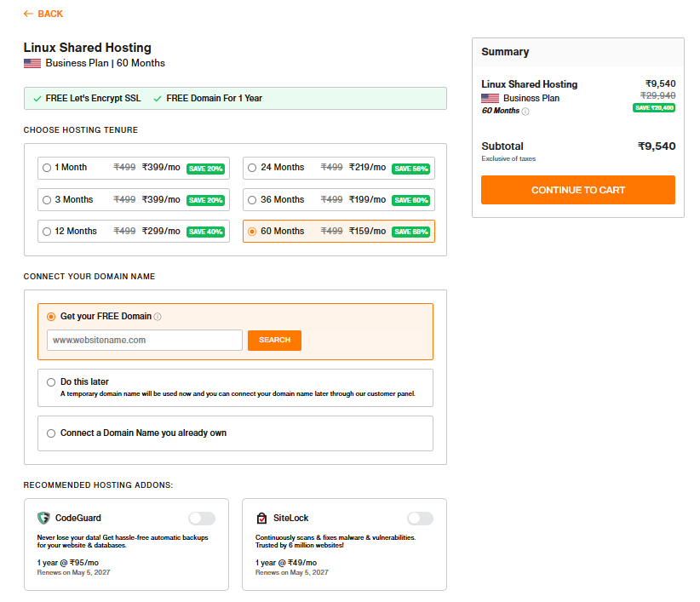
Task: Click info icon next to 60 Months in Summary
Action: coord(525,111)
